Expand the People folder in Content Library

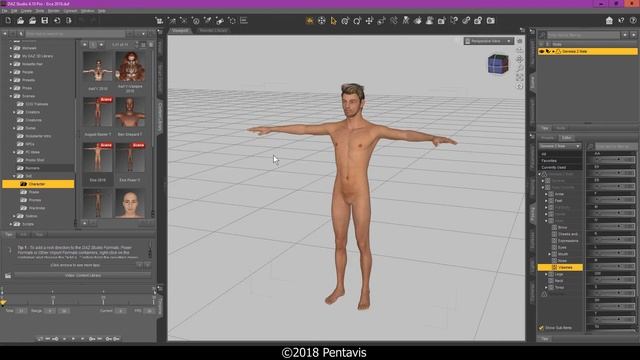[x=11, y=72]
